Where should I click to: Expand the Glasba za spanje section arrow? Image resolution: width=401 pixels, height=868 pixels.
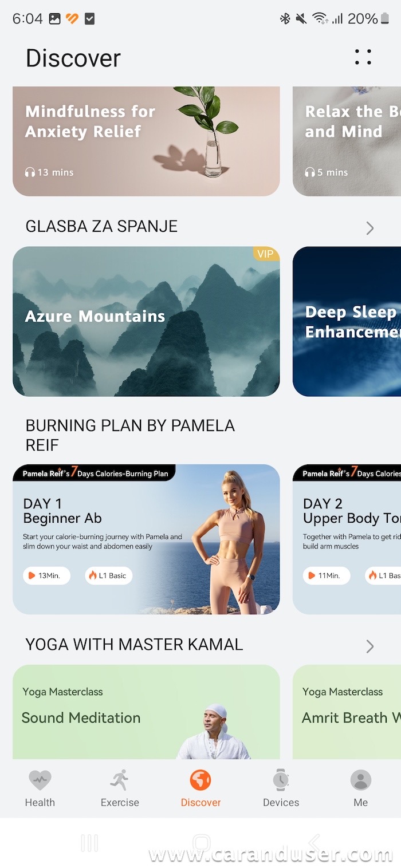click(x=370, y=228)
